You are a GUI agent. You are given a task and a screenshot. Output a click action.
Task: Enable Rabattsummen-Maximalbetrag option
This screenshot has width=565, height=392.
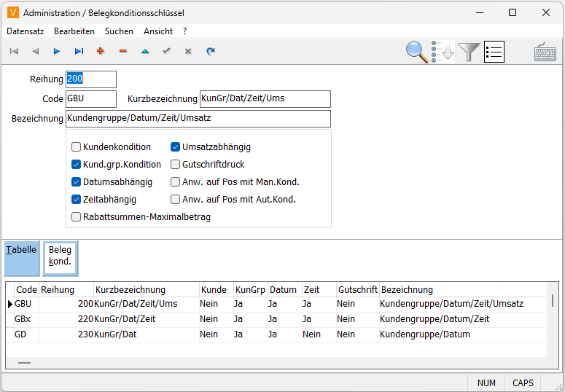click(77, 217)
